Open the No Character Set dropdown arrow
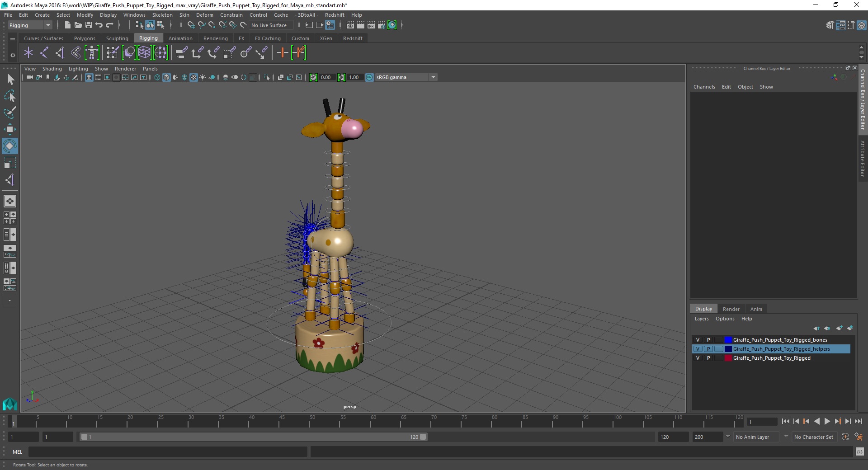This screenshot has height=470, width=868. [x=786, y=437]
